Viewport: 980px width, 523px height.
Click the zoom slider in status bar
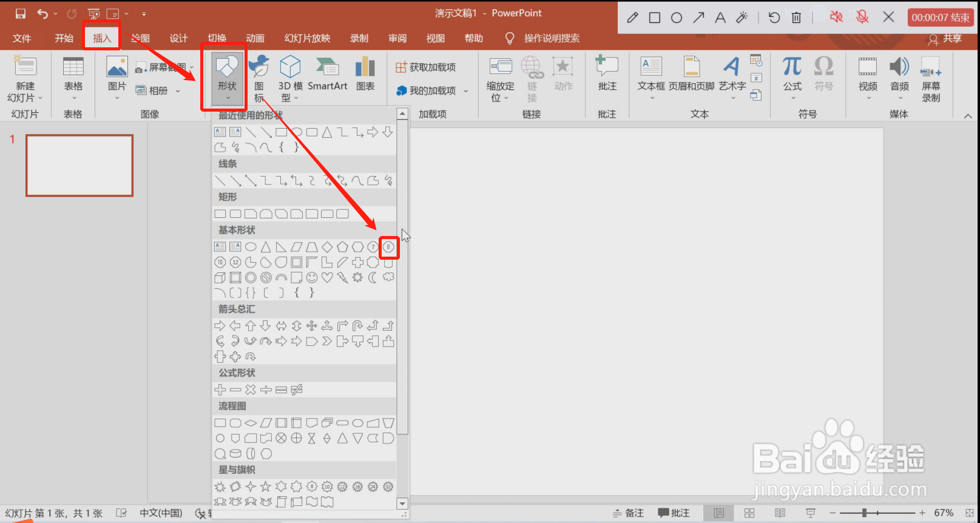877,513
